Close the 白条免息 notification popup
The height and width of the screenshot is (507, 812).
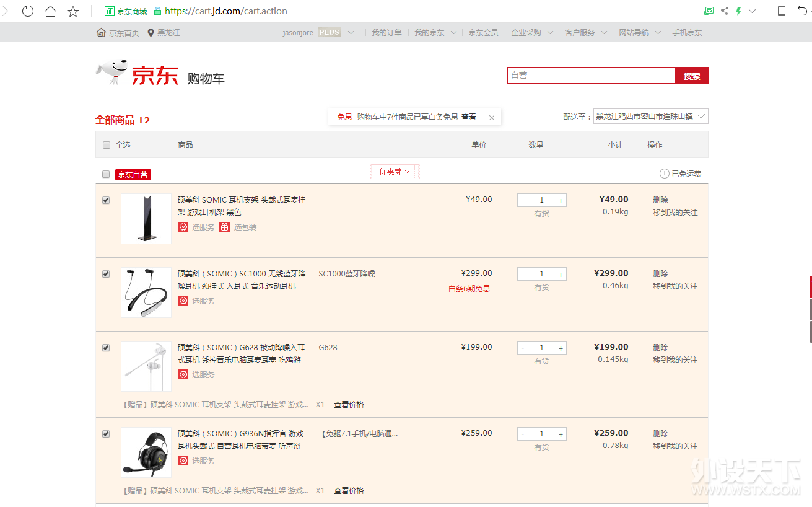[x=492, y=117]
